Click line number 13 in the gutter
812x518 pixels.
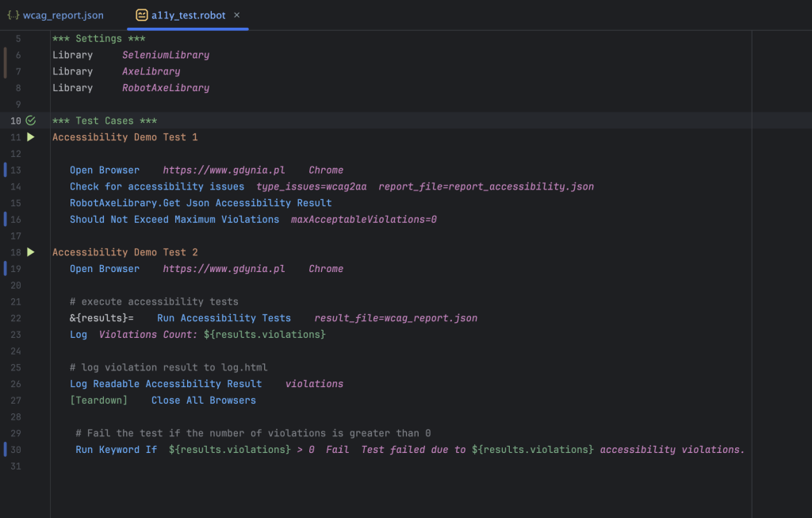click(16, 170)
